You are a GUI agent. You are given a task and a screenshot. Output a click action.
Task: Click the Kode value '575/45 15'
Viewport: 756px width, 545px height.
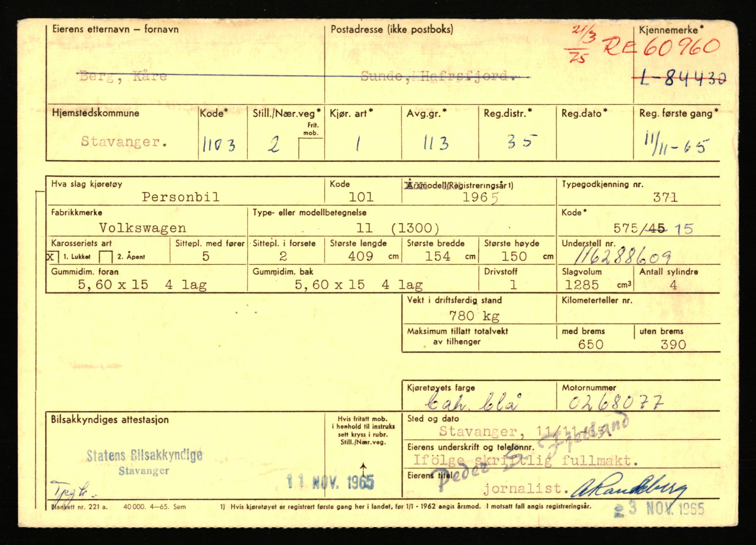(653, 229)
